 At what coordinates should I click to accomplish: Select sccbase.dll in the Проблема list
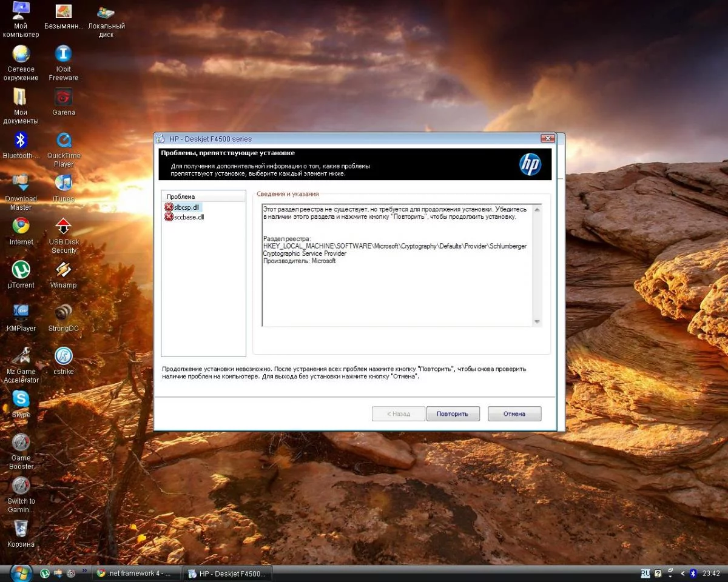(184, 217)
